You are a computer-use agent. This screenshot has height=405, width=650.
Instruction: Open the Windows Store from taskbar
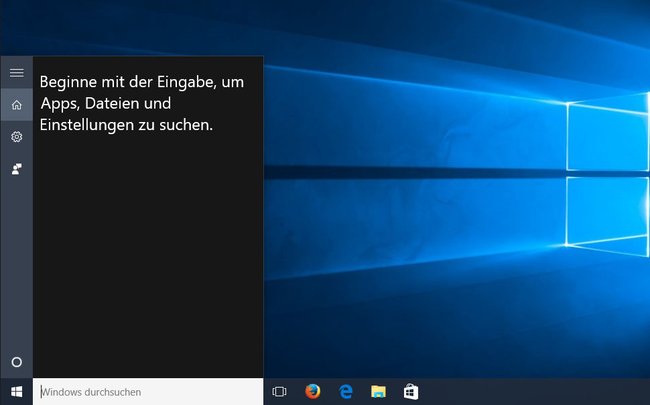411,391
